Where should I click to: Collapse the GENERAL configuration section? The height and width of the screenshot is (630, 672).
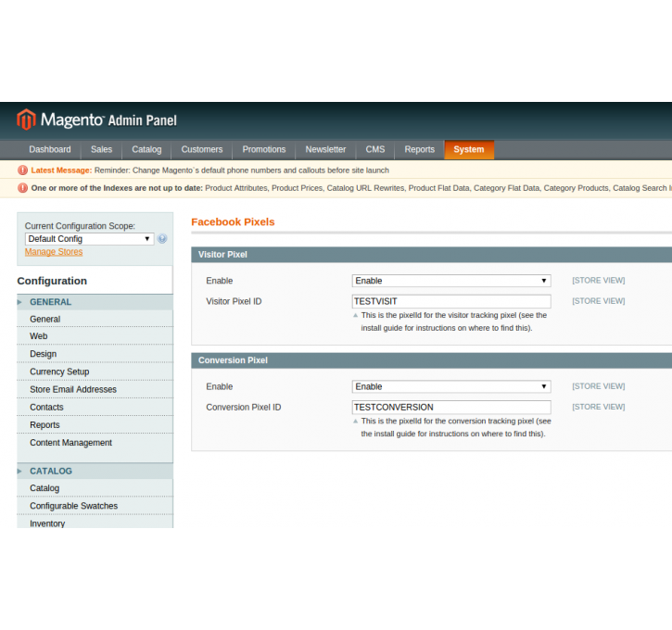tap(95, 302)
